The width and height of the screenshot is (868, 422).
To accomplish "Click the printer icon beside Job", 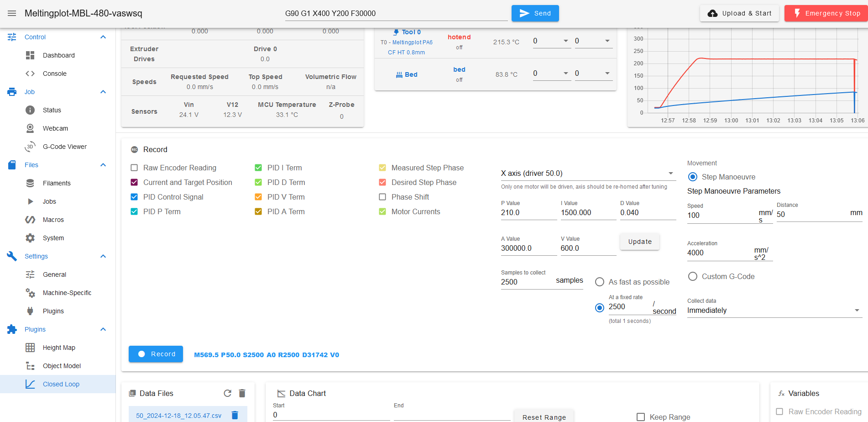I will [12, 92].
